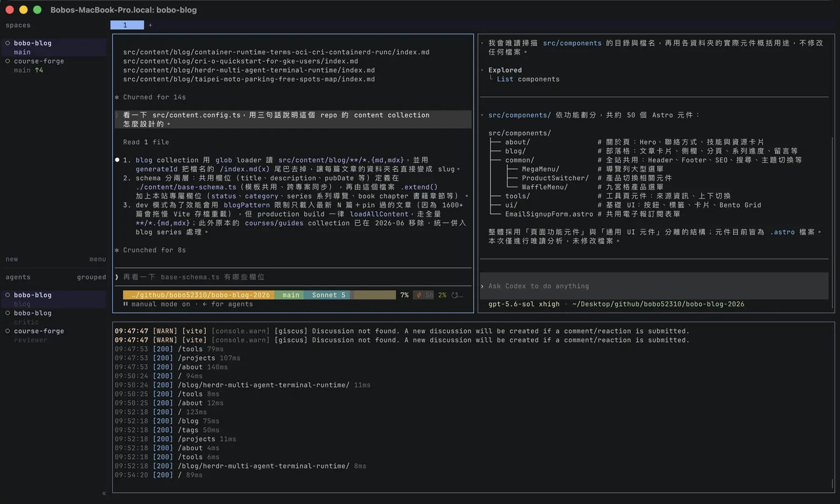Click the 7% context usage value
840x504 pixels.
[x=404, y=295]
